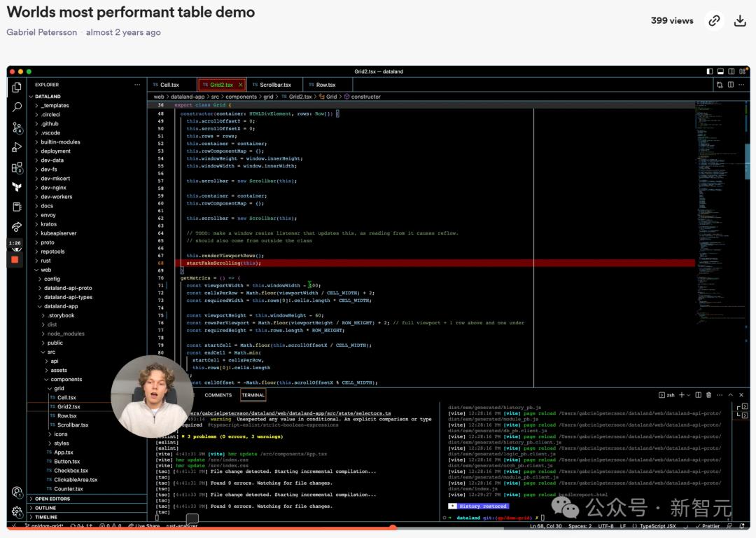Open the Manage settings gear icon
This screenshot has height=538, width=756.
pos(17,512)
